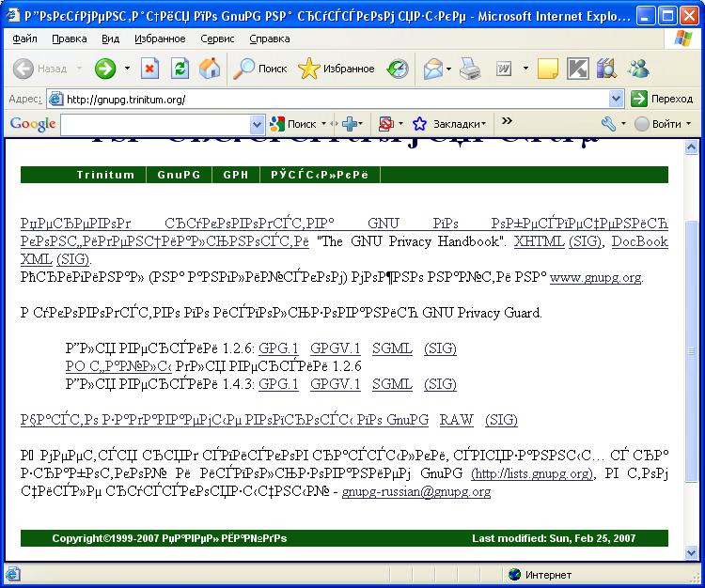705x588 pixels.
Task: Click the Mail envelope icon
Action: 432,69
